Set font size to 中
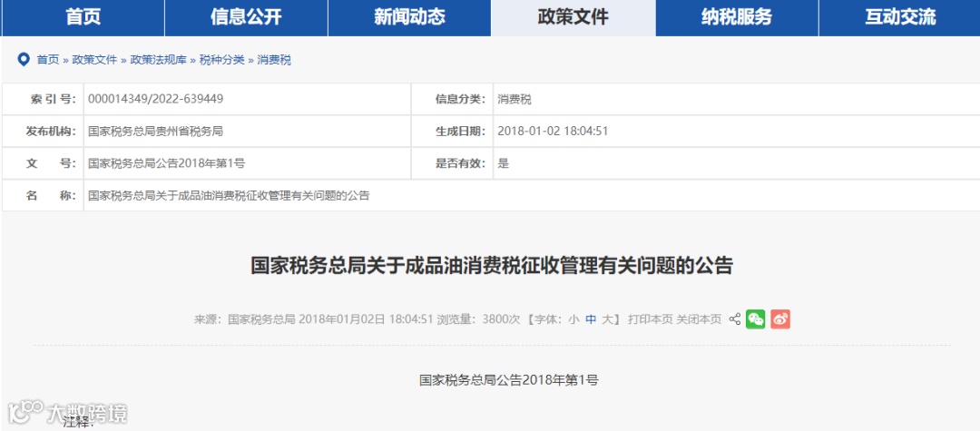 point(591,319)
